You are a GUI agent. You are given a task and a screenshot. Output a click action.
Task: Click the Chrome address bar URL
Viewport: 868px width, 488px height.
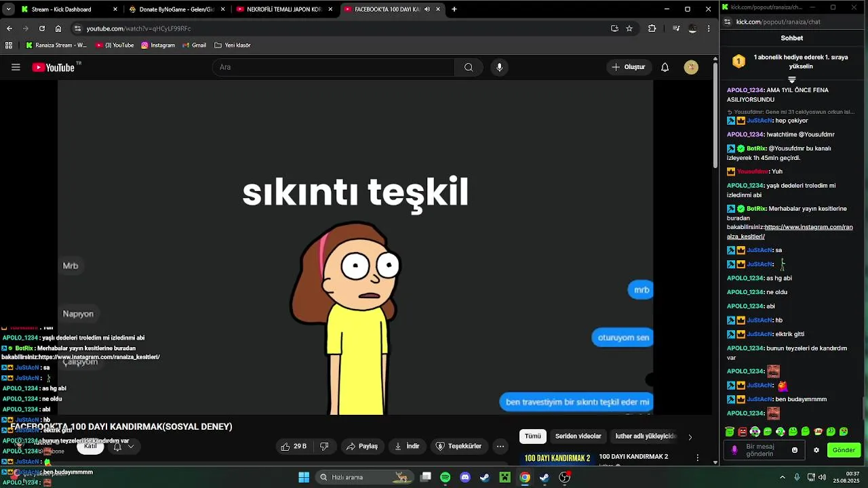click(x=138, y=28)
